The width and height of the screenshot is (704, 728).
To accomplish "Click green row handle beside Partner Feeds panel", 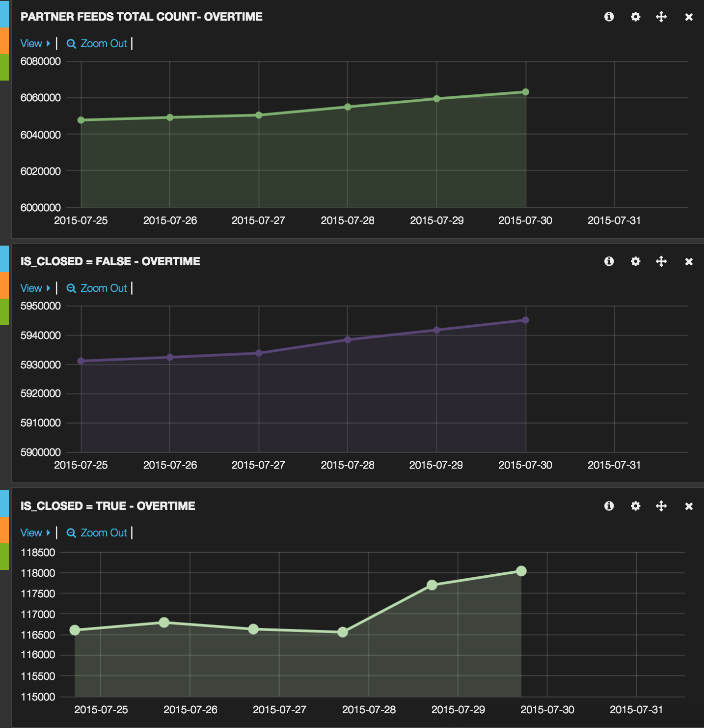I will click(x=4, y=67).
